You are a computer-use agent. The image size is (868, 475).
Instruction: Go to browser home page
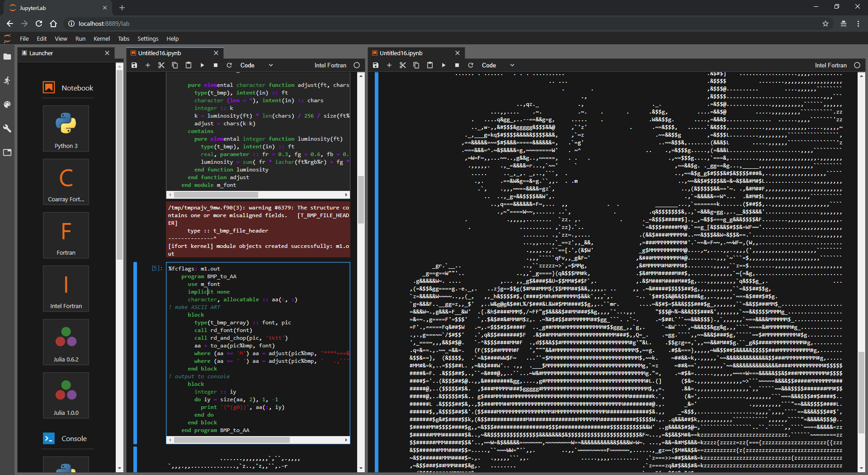53,24
